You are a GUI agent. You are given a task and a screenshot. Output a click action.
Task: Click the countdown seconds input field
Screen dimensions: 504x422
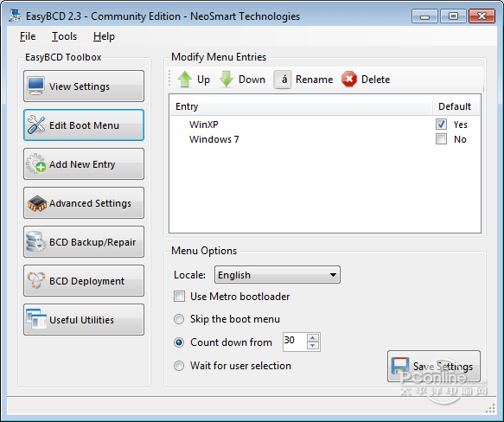point(295,342)
